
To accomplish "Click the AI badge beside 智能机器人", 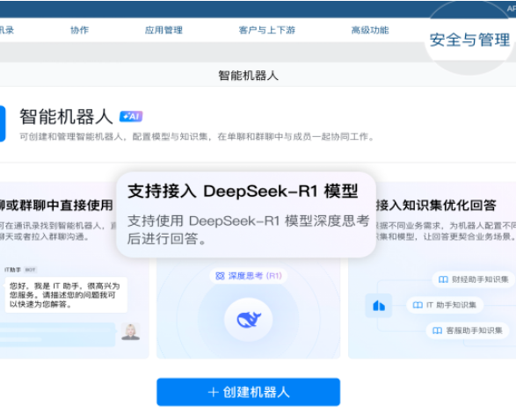I will pyautogui.click(x=131, y=116).
